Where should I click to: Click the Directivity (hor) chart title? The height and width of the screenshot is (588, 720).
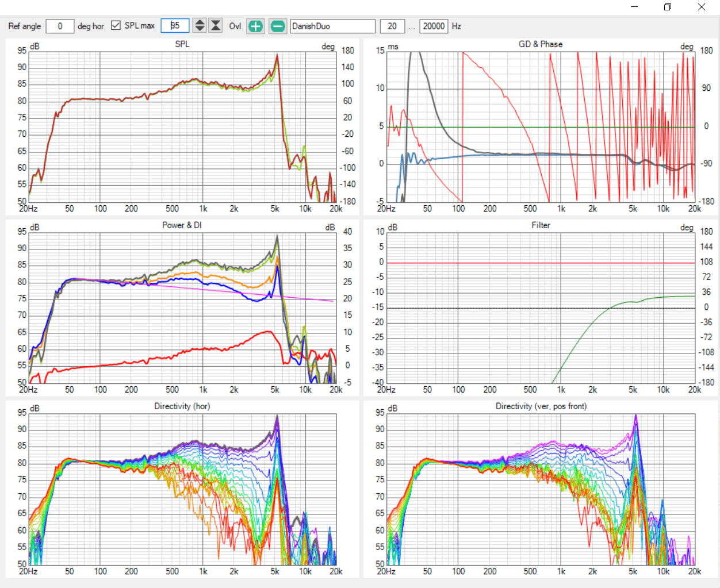182,406
